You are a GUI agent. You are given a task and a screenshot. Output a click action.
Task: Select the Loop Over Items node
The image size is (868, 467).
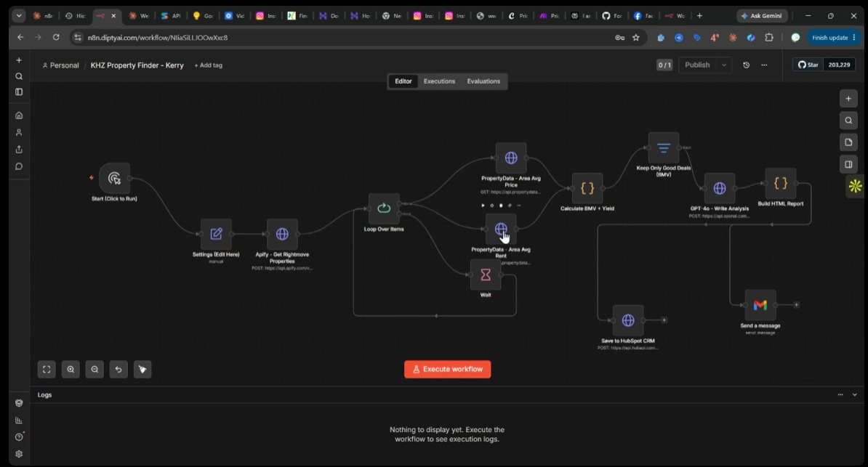click(x=384, y=208)
